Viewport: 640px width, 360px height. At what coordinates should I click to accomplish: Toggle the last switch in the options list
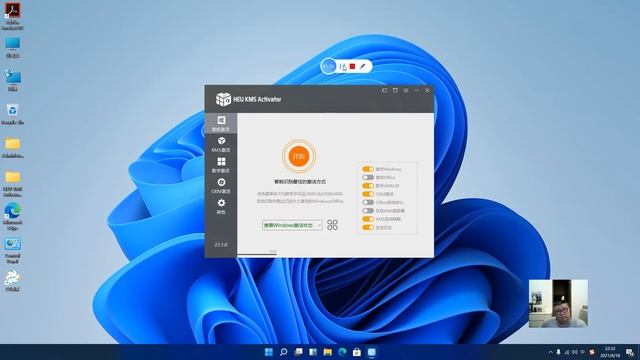tap(368, 227)
